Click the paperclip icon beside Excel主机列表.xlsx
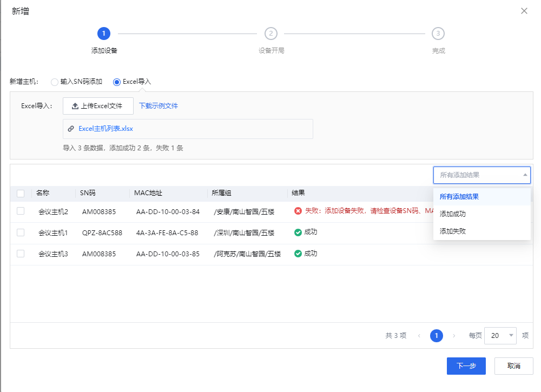 [x=71, y=129]
